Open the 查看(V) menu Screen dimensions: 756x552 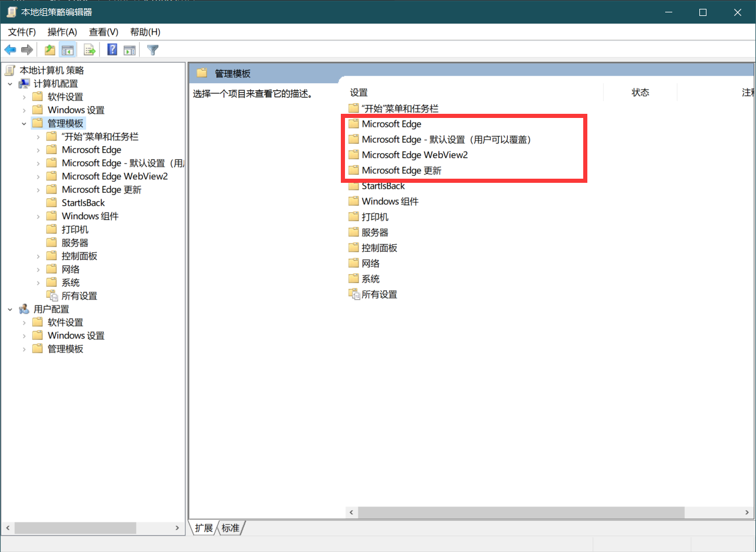[103, 32]
